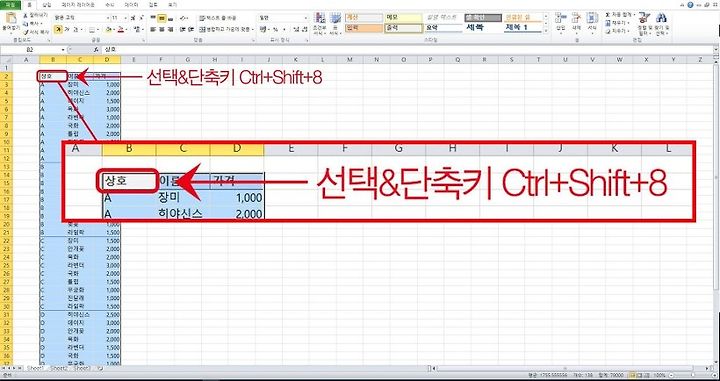Image resolution: width=720 pixels, height=381 pixels.
Task: Click Increase Indent icon
Action: pyautogui.click(x=190, y=29)
